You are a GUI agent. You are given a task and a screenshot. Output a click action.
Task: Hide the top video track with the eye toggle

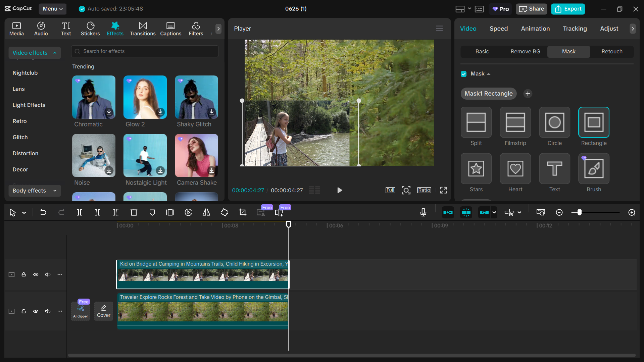tap(36, 274)
